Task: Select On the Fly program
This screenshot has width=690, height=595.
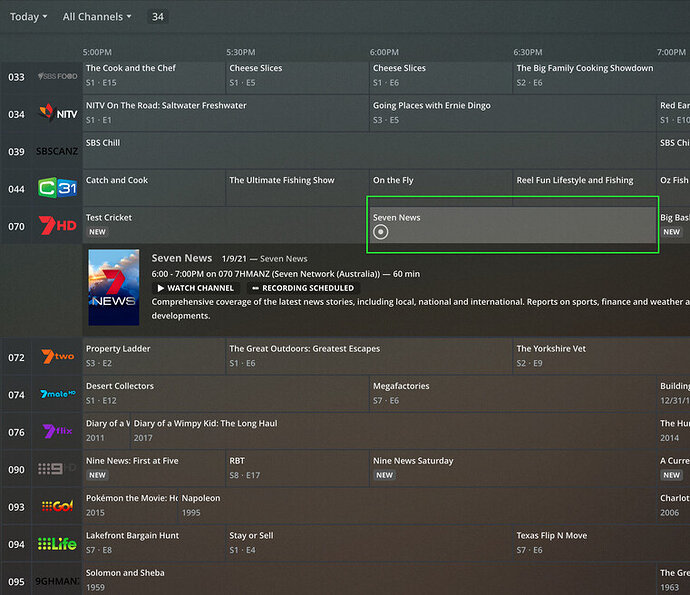Action: pos(441,188)
